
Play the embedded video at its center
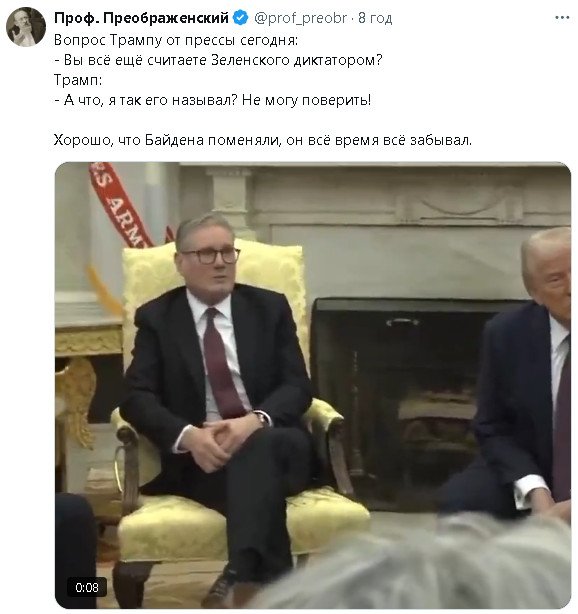point(313,385)
